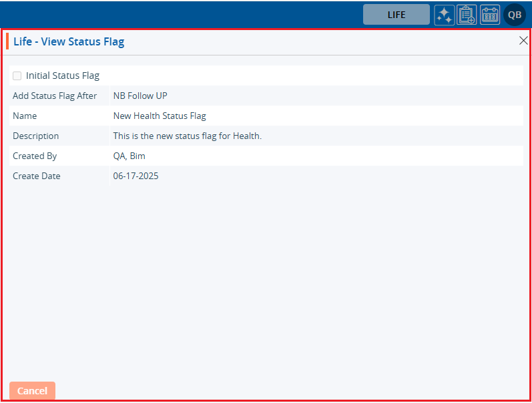Click the 06-17-2025 create date value
This screenshot has height=403, width=532.
point(136,176)
